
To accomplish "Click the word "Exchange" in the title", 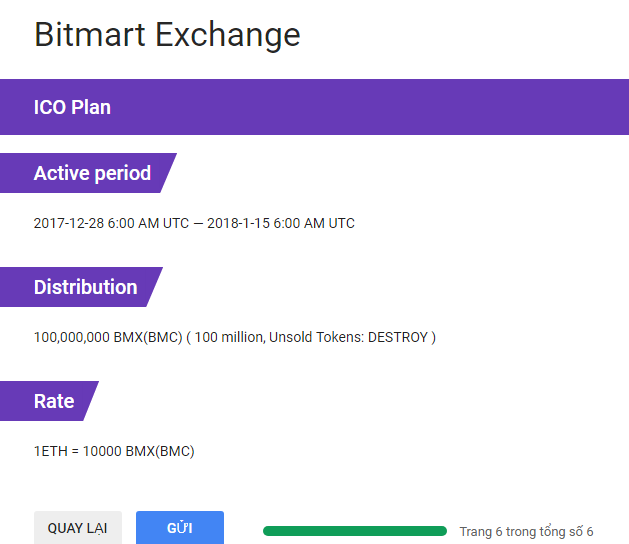I will (228, 35).
